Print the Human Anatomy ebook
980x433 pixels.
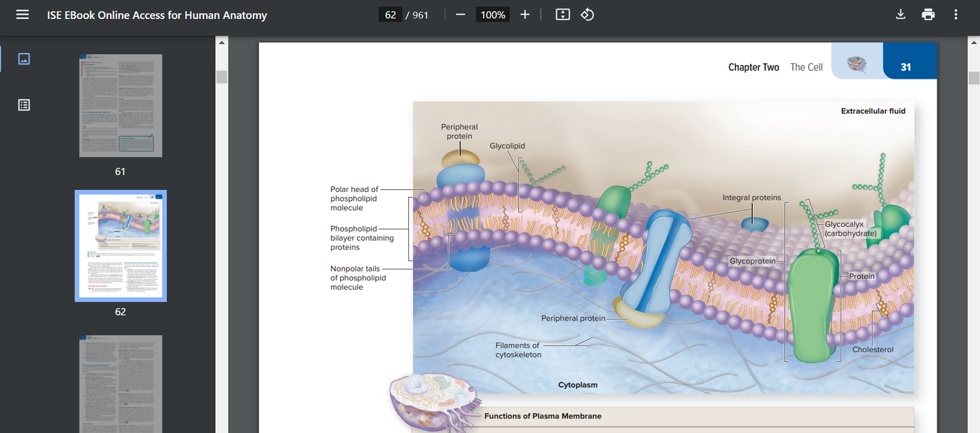coord(928,14)
